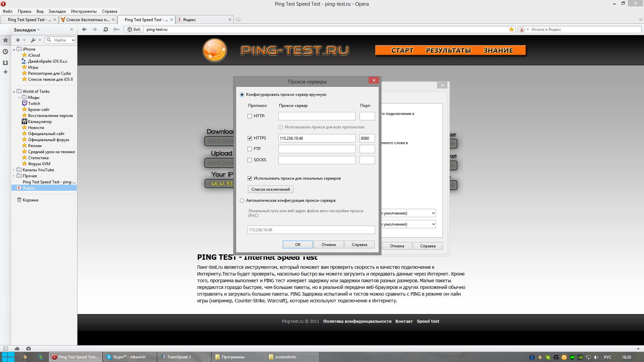Viewport: 644px width, 362px height.
Task: Open history panel clock icon
Action: [x=5, y=52]
